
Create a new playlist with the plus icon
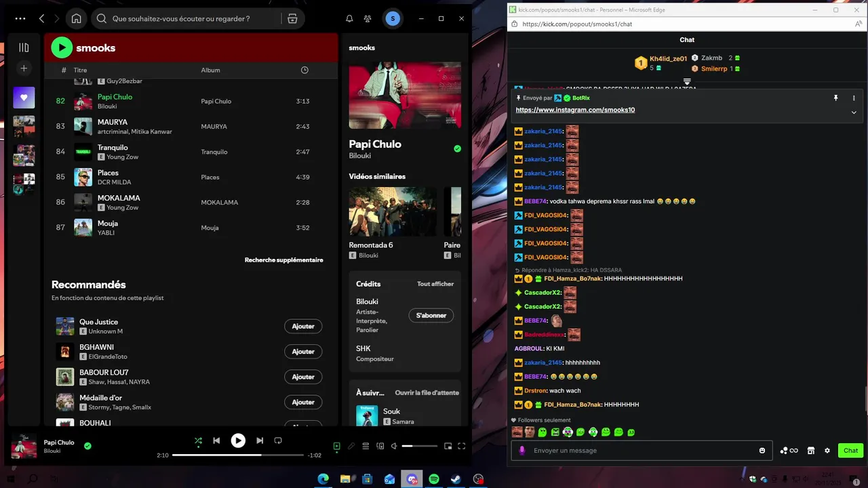tap(24, 68)
